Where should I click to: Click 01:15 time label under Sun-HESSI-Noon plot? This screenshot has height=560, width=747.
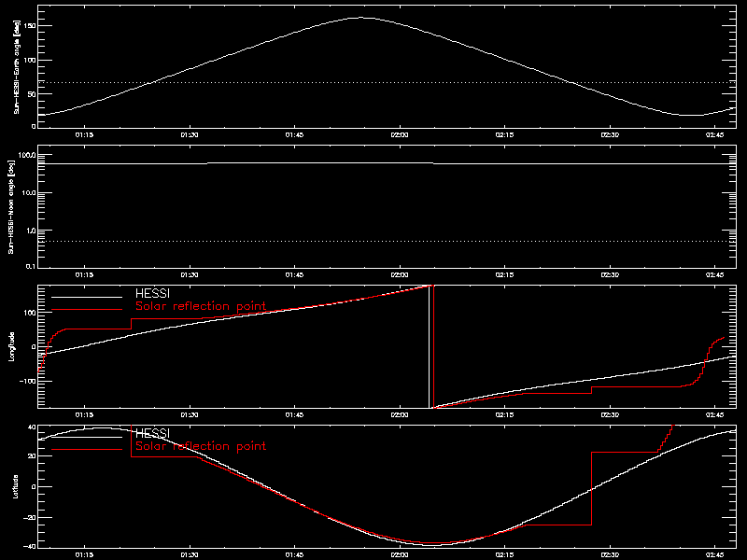point(84,274)
